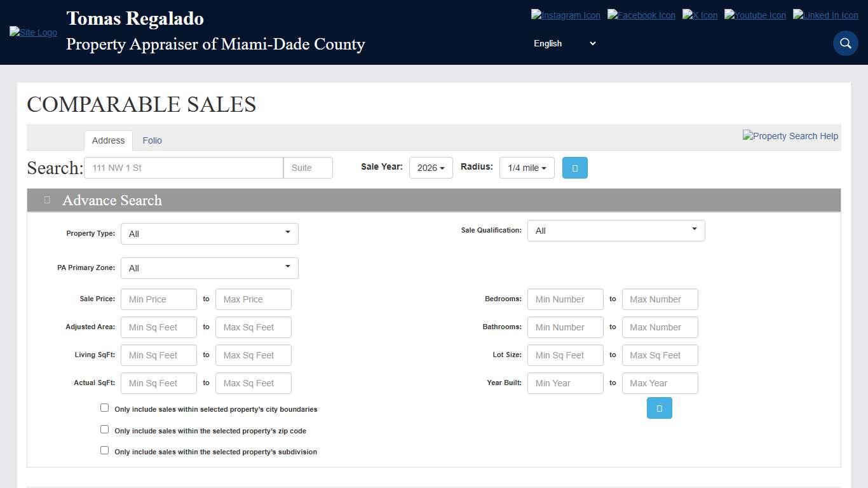Viewport: 868px width, 488px height.
Task: Enable sales within the selected property's subdivision
Action: [104, 450]
